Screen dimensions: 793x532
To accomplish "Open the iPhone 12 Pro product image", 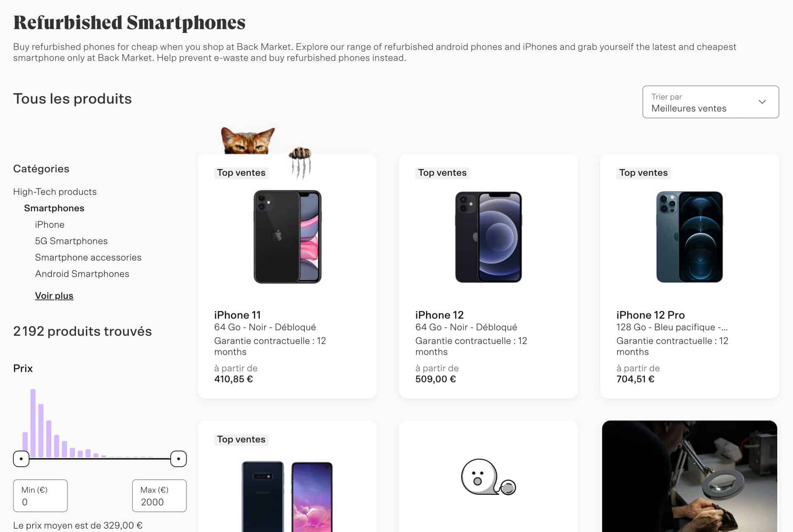I will point(689,236).
